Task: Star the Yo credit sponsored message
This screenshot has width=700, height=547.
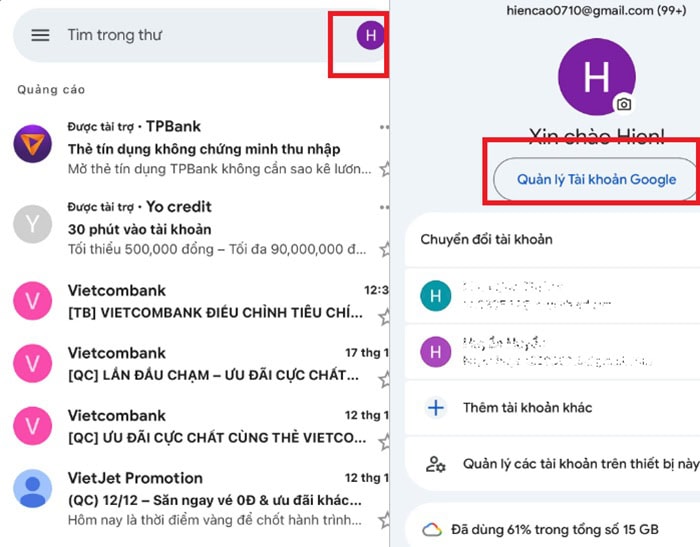Action: [384, 249]
